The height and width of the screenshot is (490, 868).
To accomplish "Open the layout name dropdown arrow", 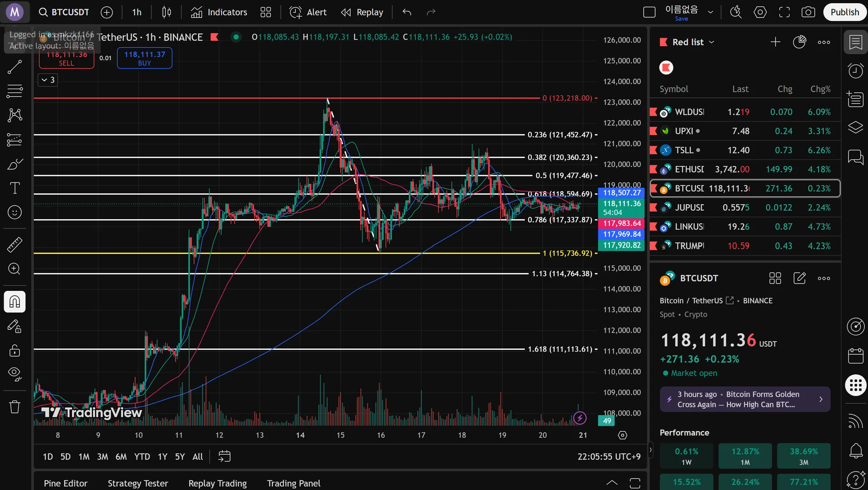I will tap(711, 12).
